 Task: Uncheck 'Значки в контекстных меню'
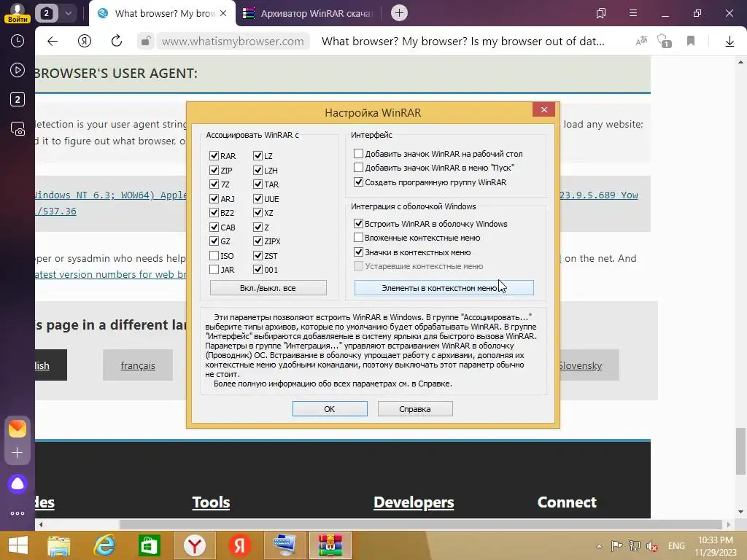tap(358, 252)
